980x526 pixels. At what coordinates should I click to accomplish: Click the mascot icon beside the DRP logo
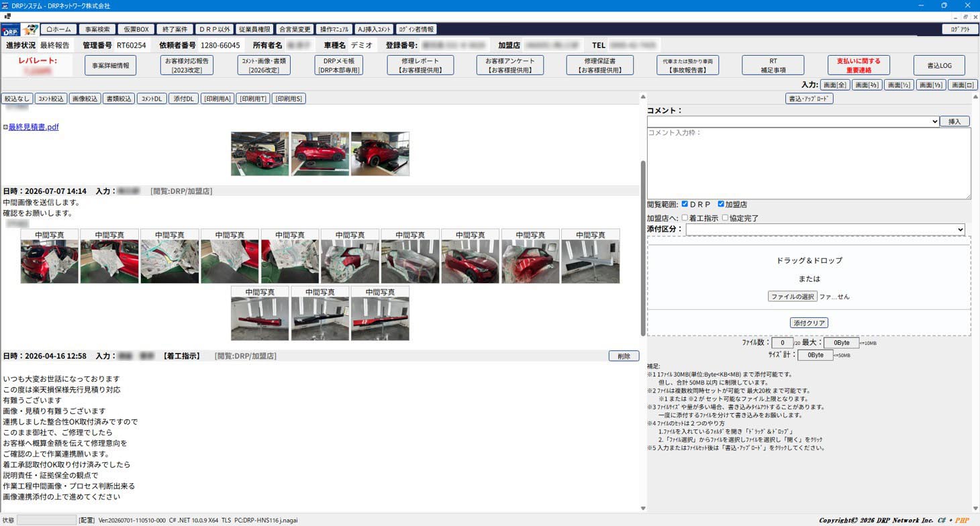[x=30, y=30]
